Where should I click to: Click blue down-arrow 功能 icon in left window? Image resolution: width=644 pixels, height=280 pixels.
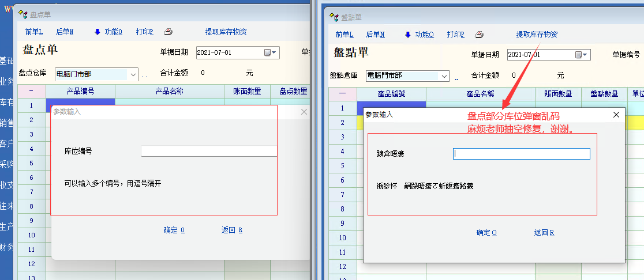tap(97, 32)
